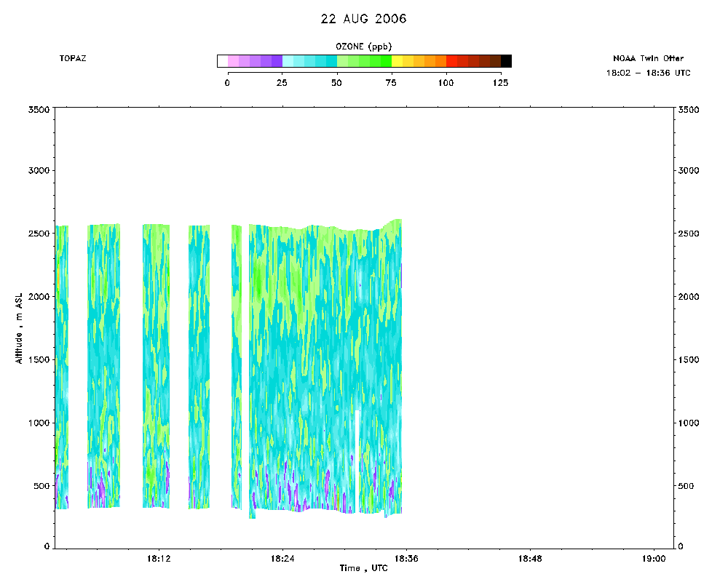Screen dimensions: 728x582
Task: Click left axis tick label '1000'
Action: click(39, 423)
